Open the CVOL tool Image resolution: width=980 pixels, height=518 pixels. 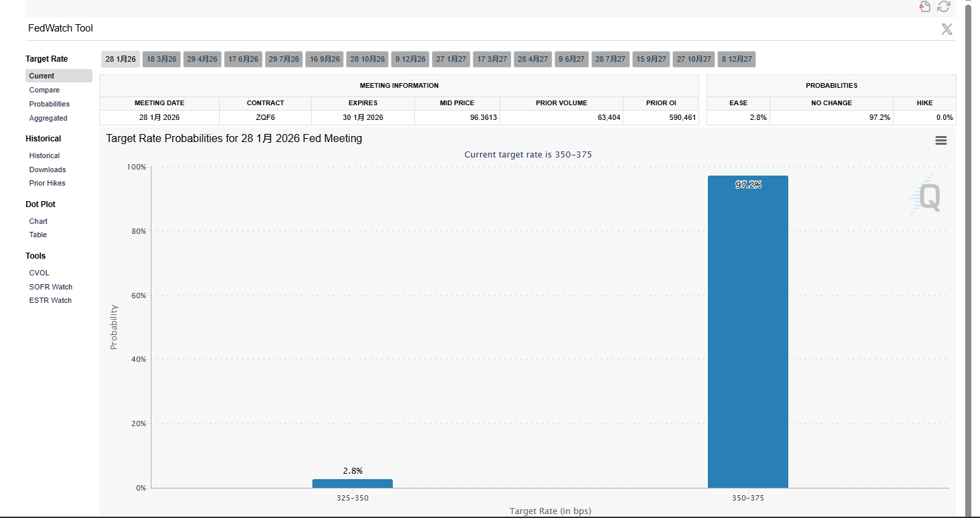(39, 273)
